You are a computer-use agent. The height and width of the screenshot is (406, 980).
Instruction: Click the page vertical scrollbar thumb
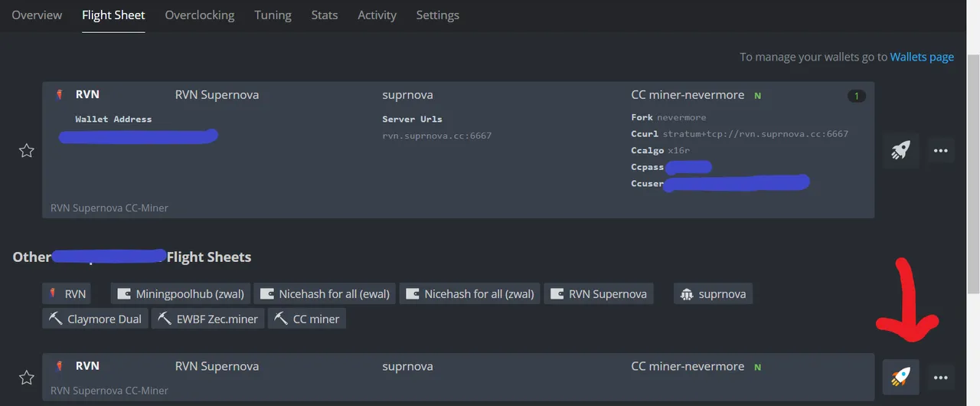[x=973, y=174]
